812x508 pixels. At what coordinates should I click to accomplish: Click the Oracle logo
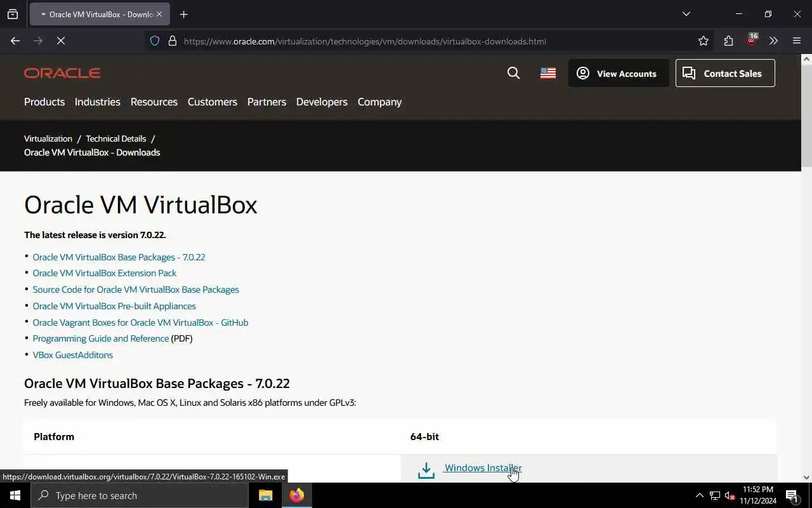[62, 73]
